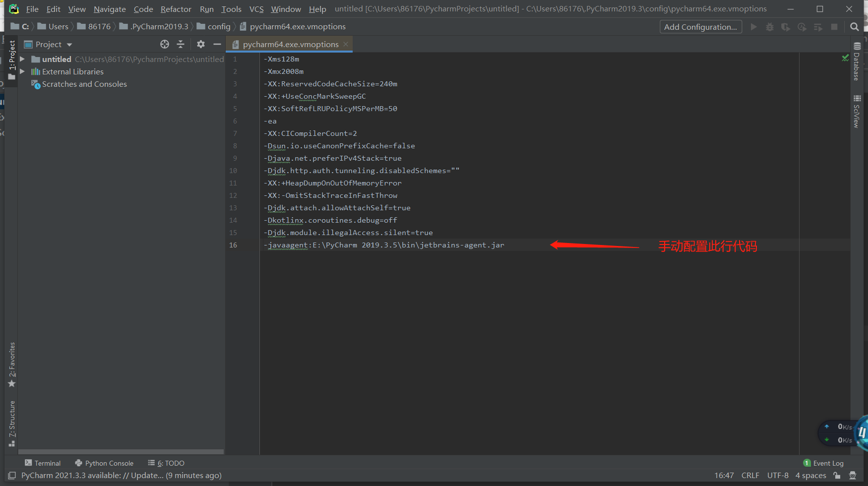Click line number 8 in gutter
The image size is (868, 486).
click(235, 146)
